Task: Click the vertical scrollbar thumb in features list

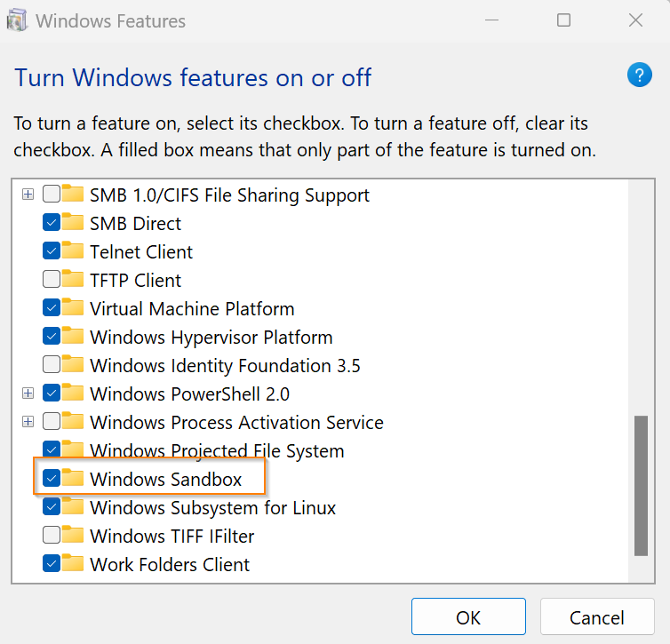Action: (641, 484)
